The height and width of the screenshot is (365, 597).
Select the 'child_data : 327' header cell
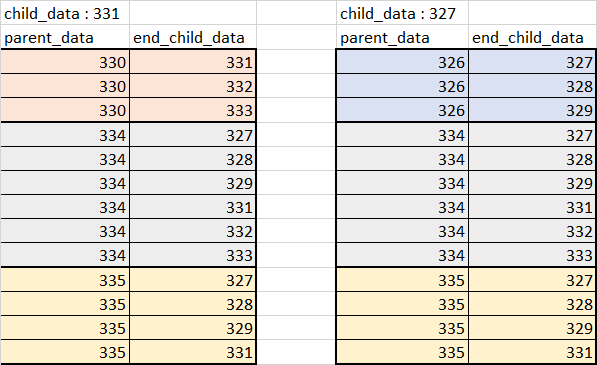pos(402,13)
